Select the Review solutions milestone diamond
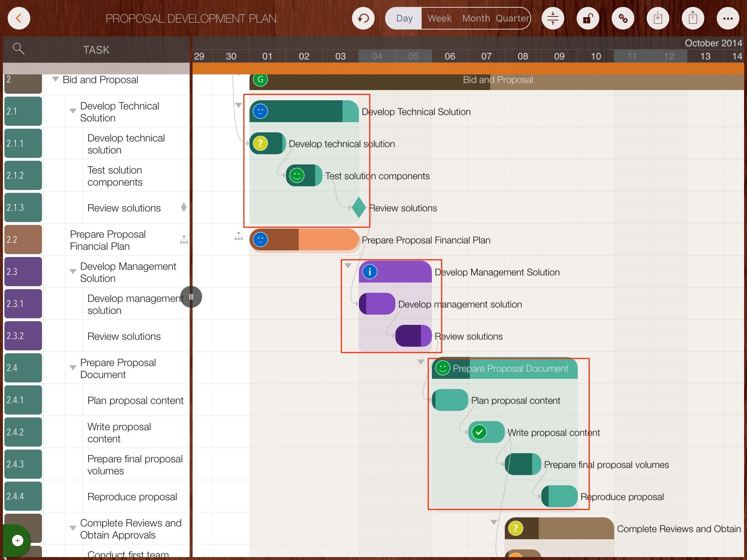Viewport: 747px width, 560px height. click(358, 208)
